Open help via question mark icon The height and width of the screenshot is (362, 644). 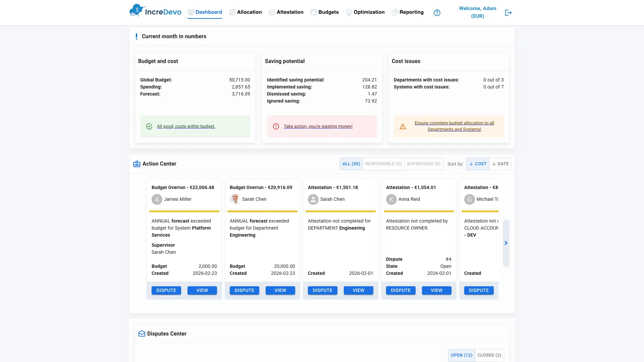437,13
